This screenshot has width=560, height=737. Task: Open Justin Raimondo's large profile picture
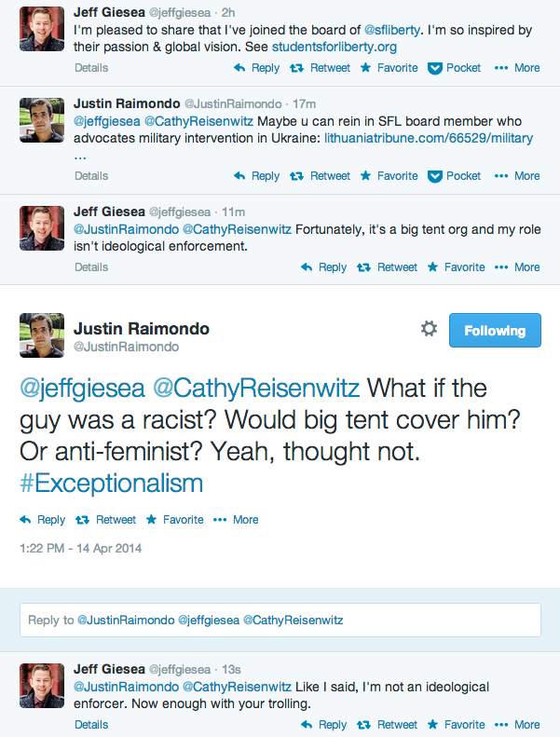point(42,335)
